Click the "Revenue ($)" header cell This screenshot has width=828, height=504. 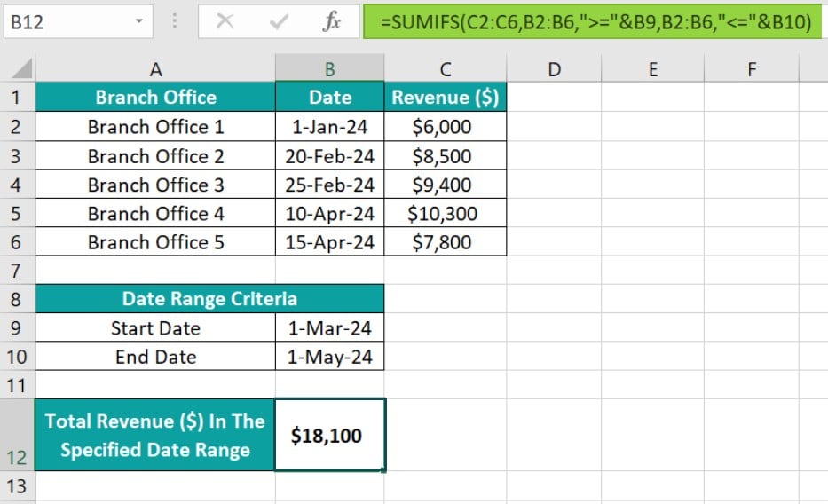pyautogui.click(x=446, y=97)
